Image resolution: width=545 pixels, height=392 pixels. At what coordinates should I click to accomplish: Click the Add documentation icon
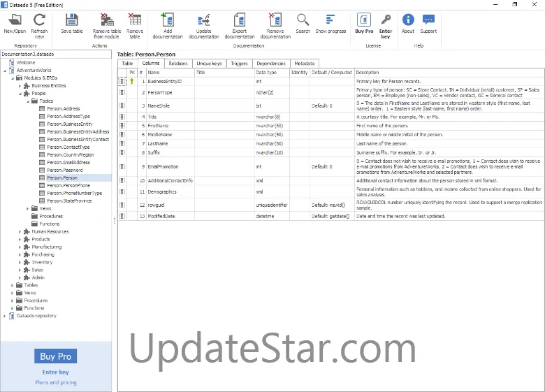click(167, 20)
